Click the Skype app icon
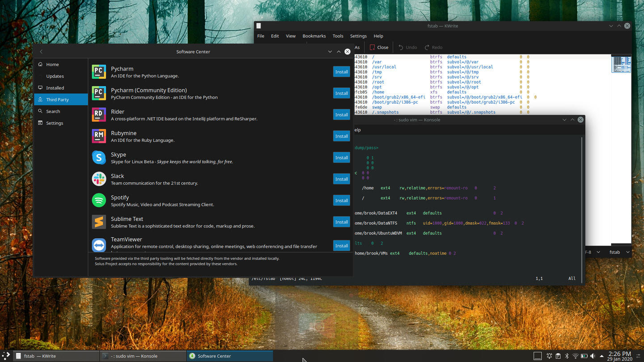The height and width of the screenshot is (362, 644). point(99,158)
